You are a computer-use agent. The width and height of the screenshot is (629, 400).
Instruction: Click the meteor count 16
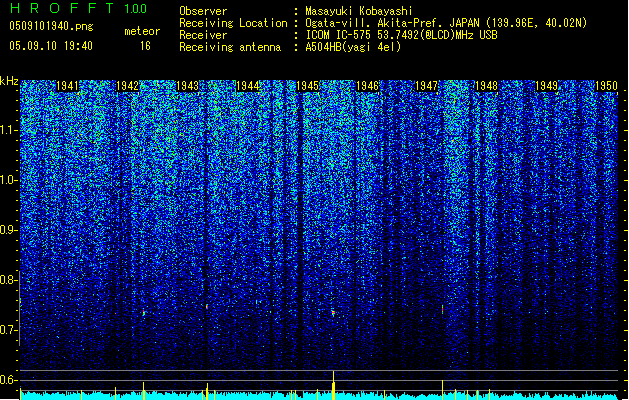145,46
